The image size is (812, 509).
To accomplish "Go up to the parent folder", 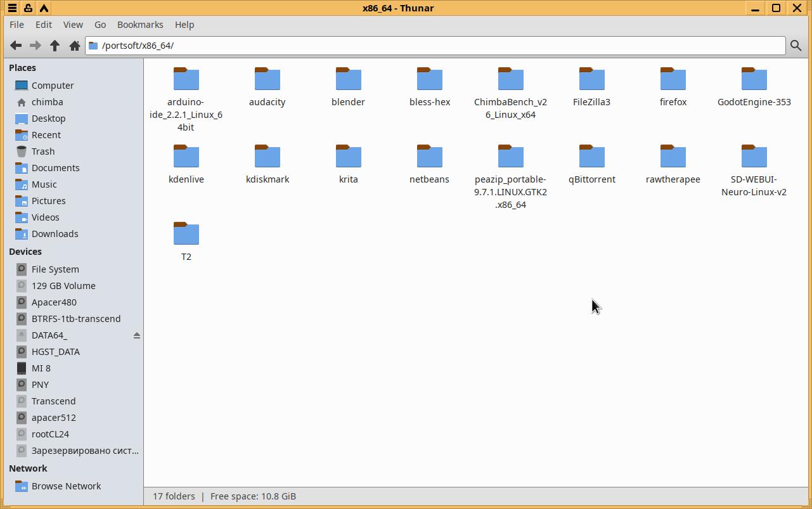I will (x=55, y=46).
